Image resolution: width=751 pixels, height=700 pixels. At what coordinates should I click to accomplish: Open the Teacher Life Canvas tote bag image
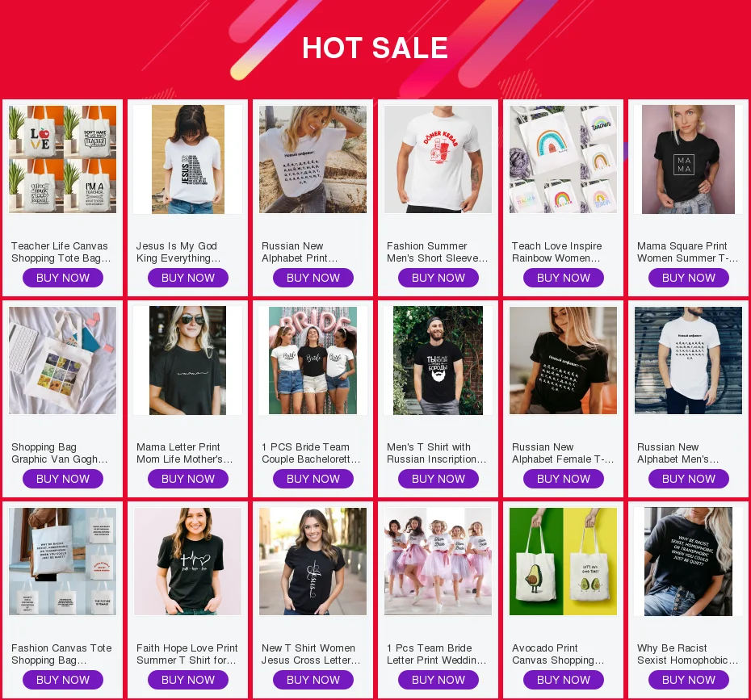[x=63, y=159]
